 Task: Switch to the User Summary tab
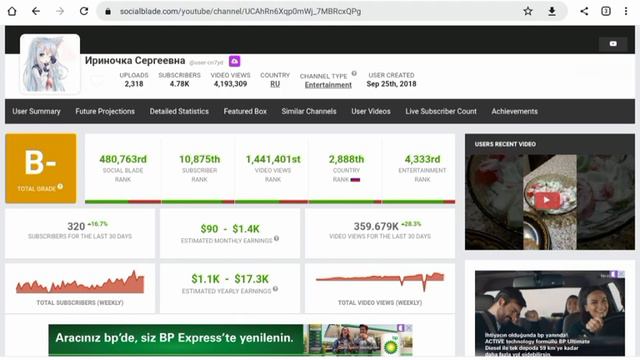tap(36, 111)
